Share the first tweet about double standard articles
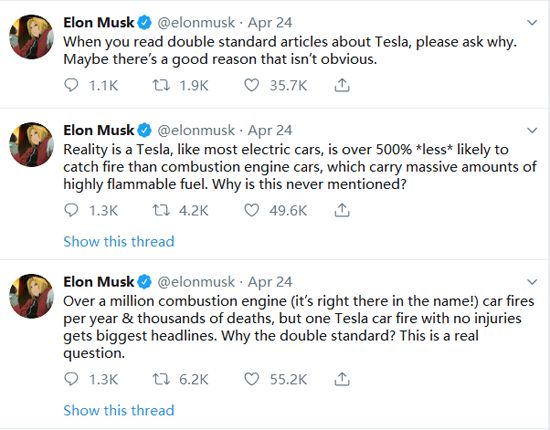Screen dimensions: 550x430 [342, 85]
